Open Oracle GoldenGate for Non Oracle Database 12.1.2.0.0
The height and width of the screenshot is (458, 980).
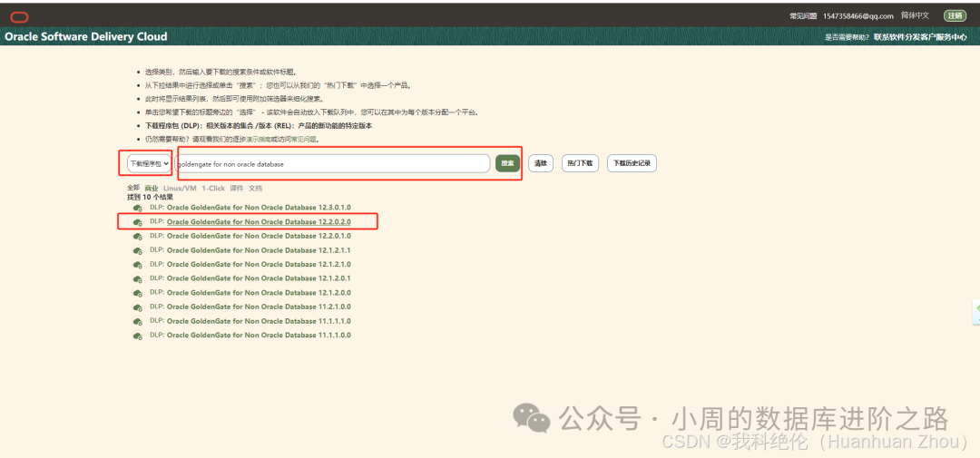click(259, 292)
